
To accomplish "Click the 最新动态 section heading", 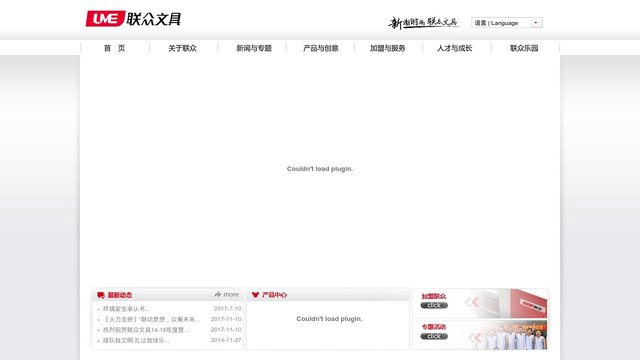I will 120,295.
